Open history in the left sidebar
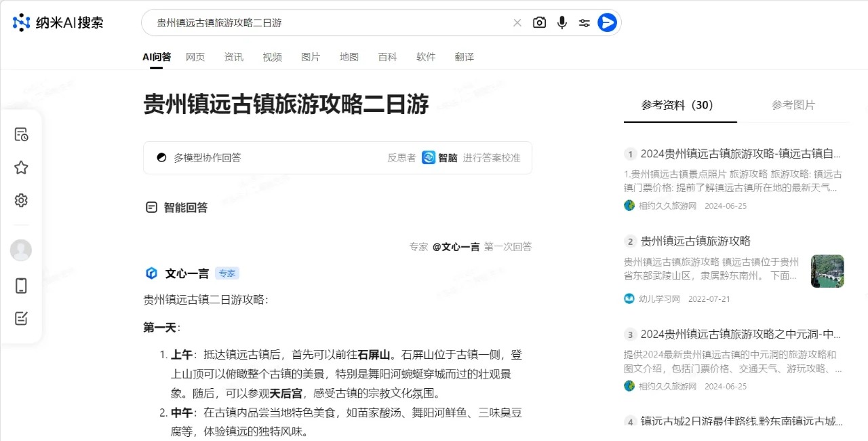868x441 pixels. click(21, 134)
